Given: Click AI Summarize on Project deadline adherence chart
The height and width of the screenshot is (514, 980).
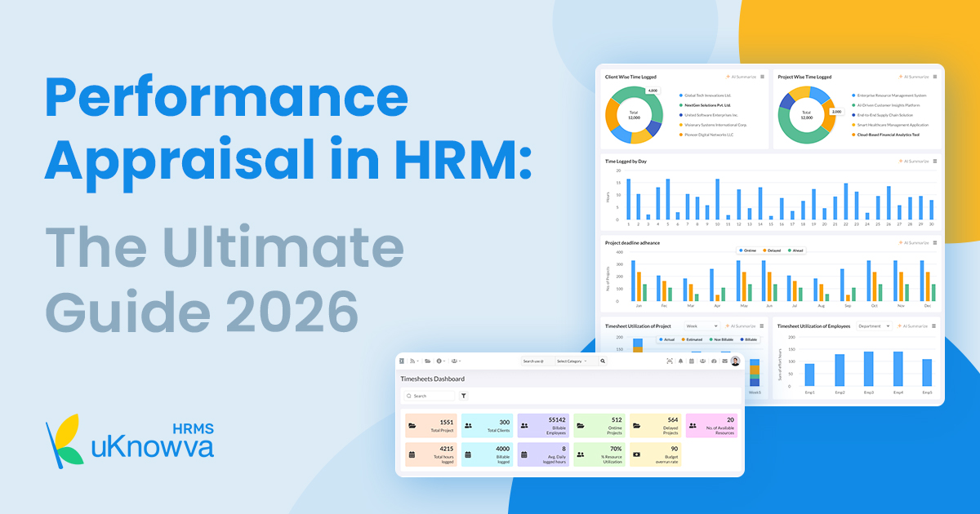Looking at the screenshot, I should pos(914,243).
